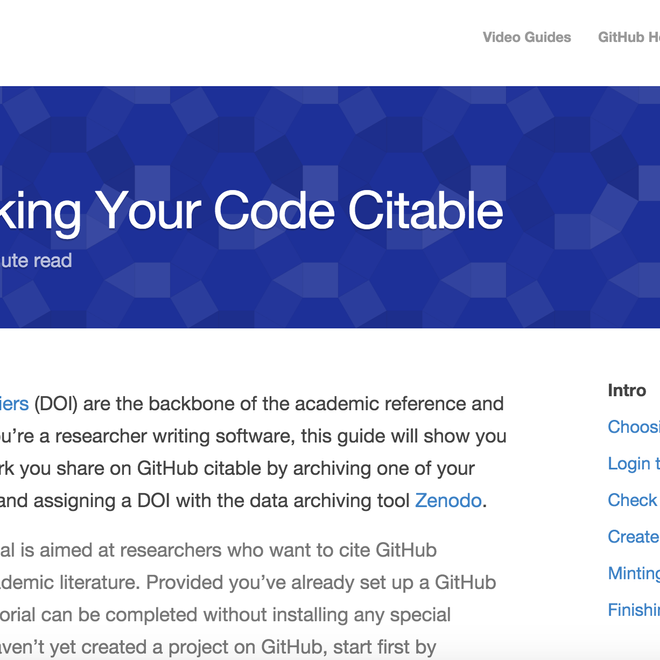The image size is (660, 660).
Task: Follow the Zenodo hyperlink in the paragraph
Action: 448,500
